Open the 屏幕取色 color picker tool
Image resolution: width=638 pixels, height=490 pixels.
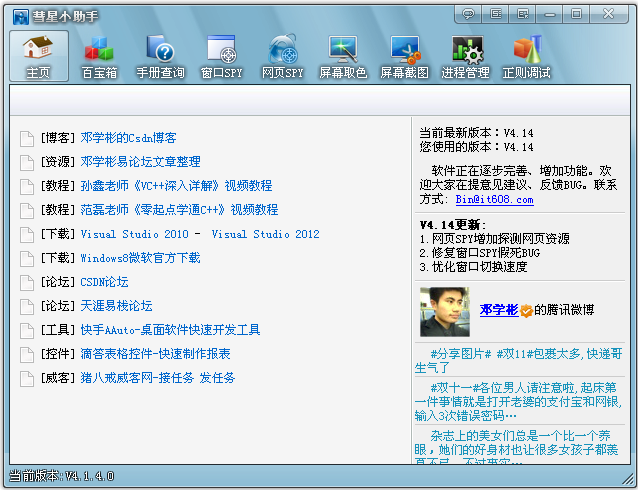pos(343,56)
